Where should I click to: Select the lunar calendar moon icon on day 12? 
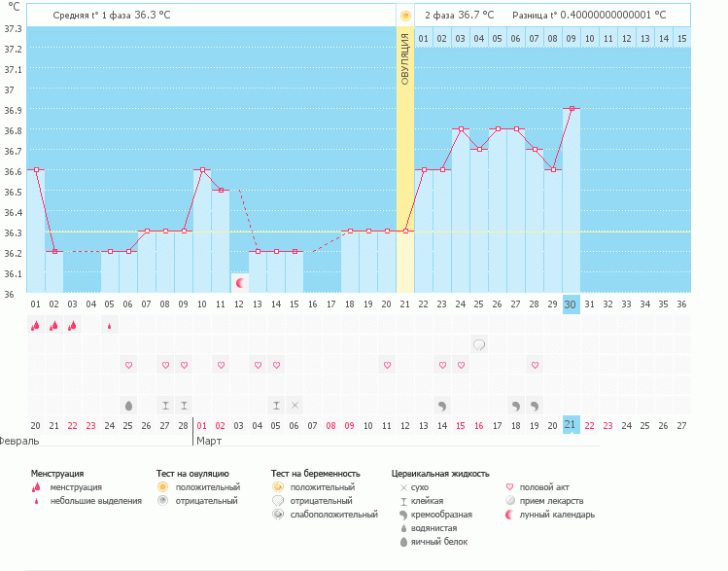(x=239, y=282)
